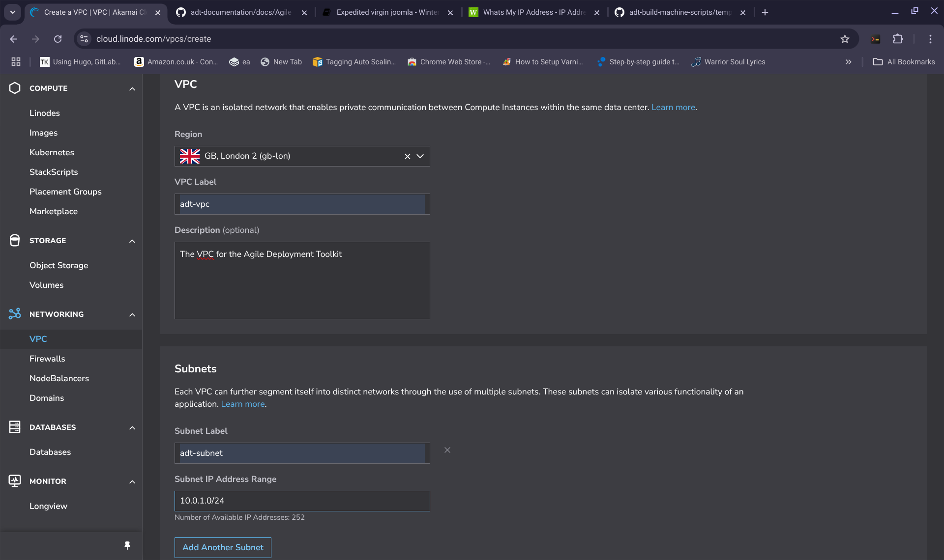The image size is (944, 560).
Task: Collapse the Networking section chevron
Action: pos(132,314)
